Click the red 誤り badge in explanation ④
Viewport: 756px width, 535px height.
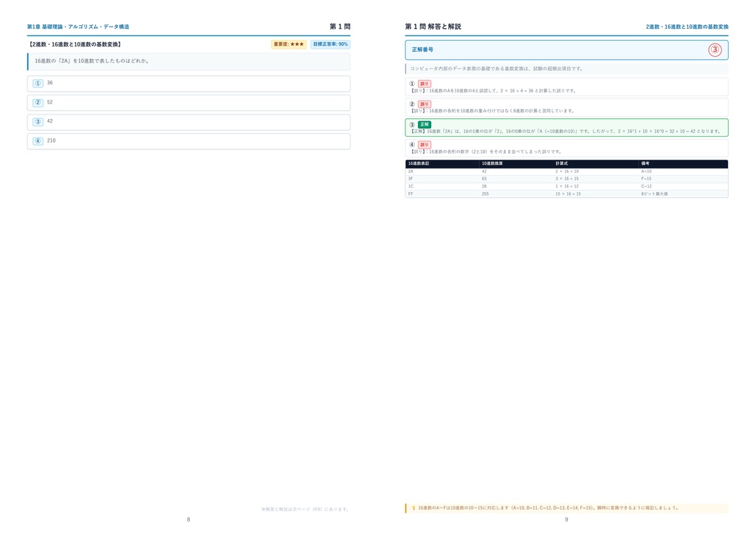pyautogui.click(x=425, y=145)
